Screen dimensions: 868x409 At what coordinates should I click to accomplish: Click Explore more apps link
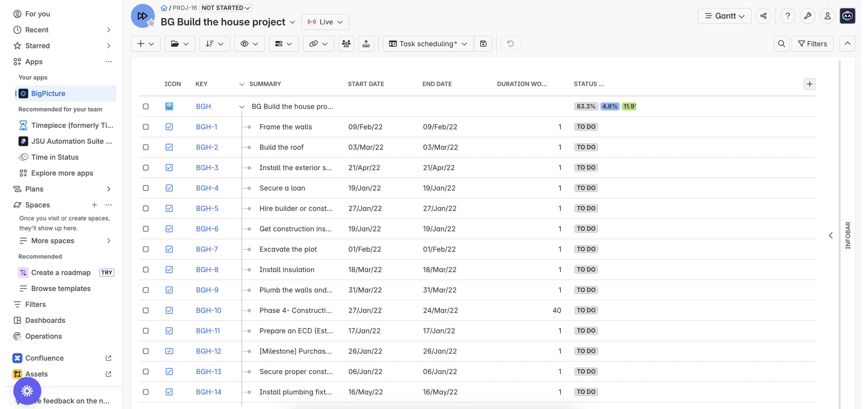pyautogui.click(x=62, y=173)
